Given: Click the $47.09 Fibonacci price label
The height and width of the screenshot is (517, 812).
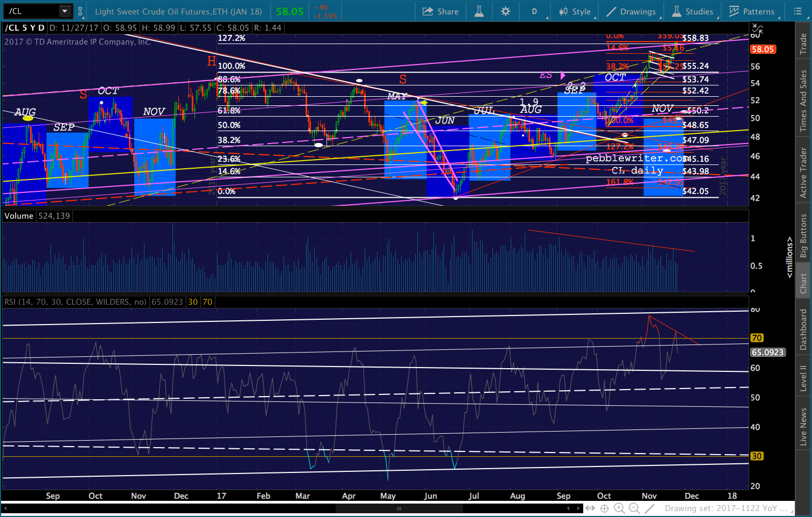Looking at the screenshot, I should pos(695,140).
